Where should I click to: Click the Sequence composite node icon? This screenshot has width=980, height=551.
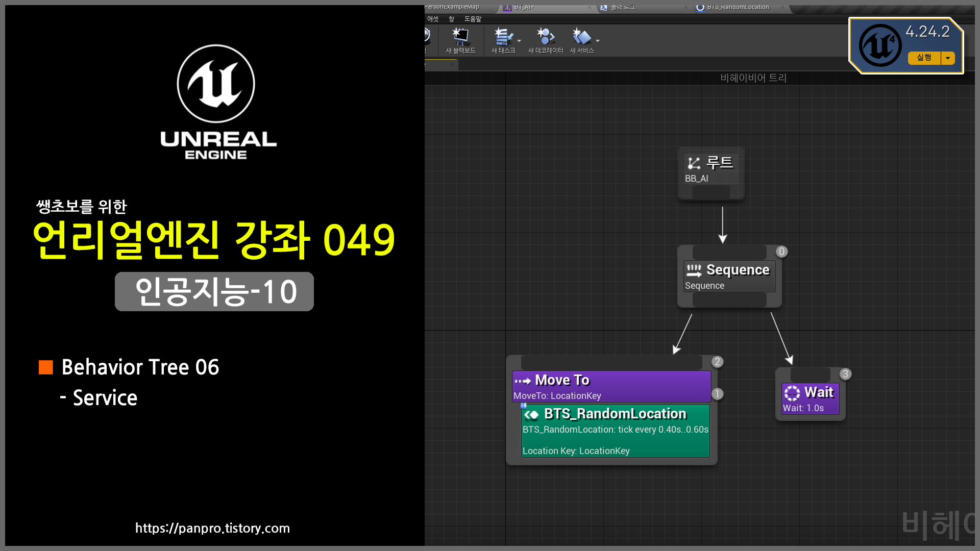[694, 270]
